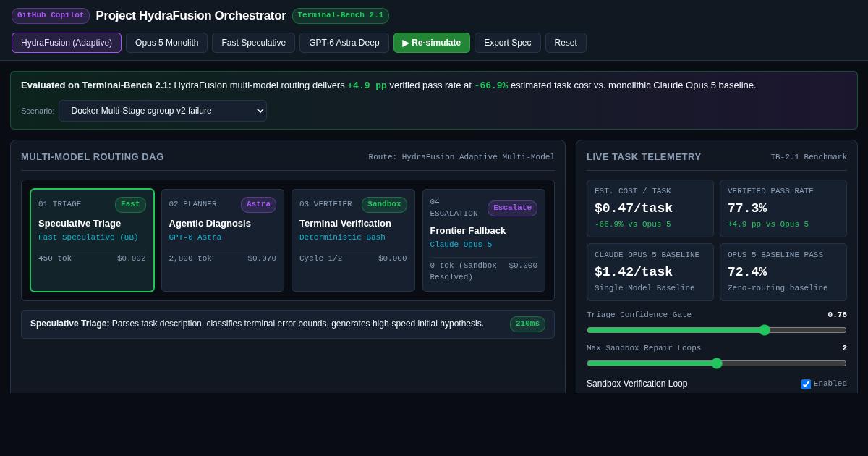This screenshot has width=868, height=456.
Task: Click the Reset button
Action: [566, 43]
